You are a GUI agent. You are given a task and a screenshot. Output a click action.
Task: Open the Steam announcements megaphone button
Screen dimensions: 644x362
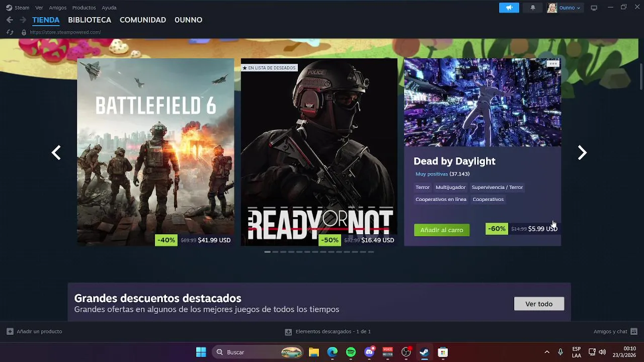pyautogui.click(x=509, y=8)
